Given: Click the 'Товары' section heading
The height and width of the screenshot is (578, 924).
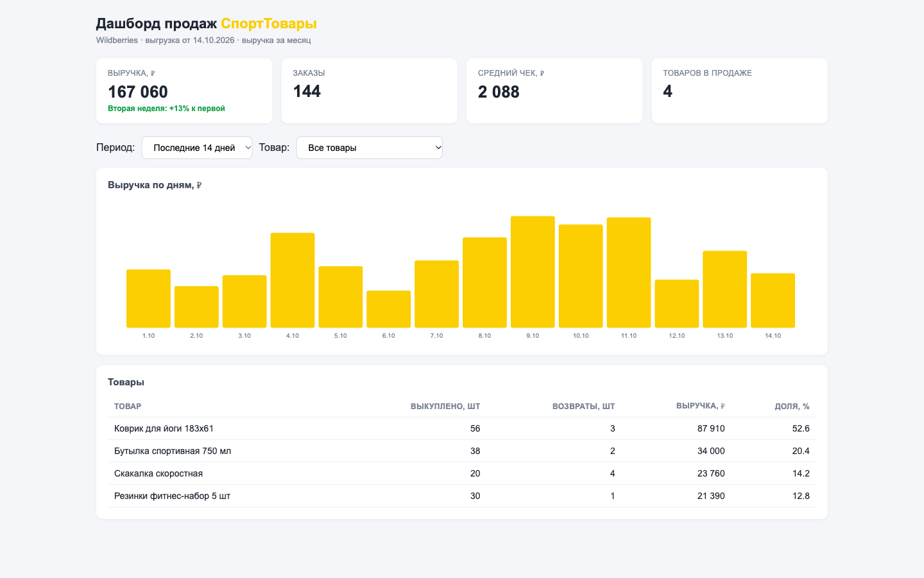Looking at the screenshot, I should tap(126, 382).
